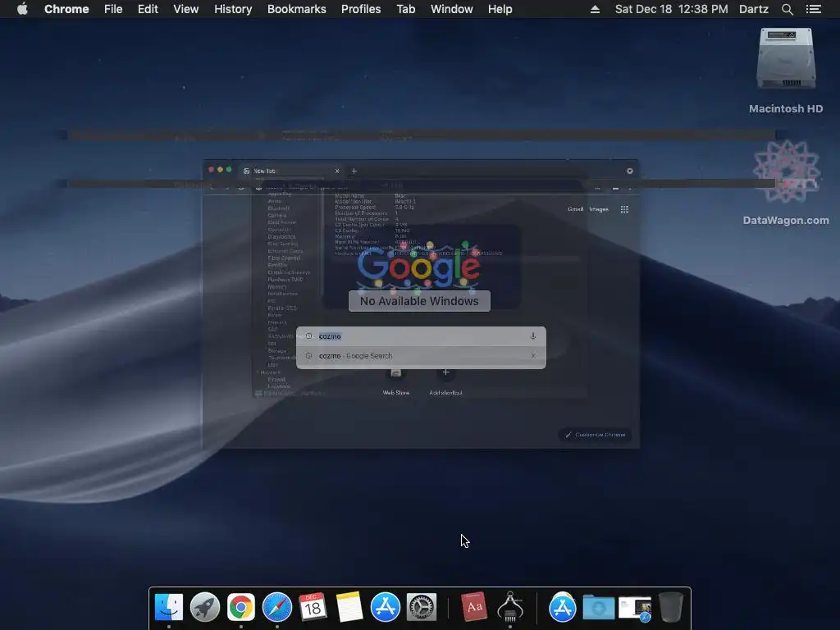Click the eject icon in menu bar

point(595,9)
